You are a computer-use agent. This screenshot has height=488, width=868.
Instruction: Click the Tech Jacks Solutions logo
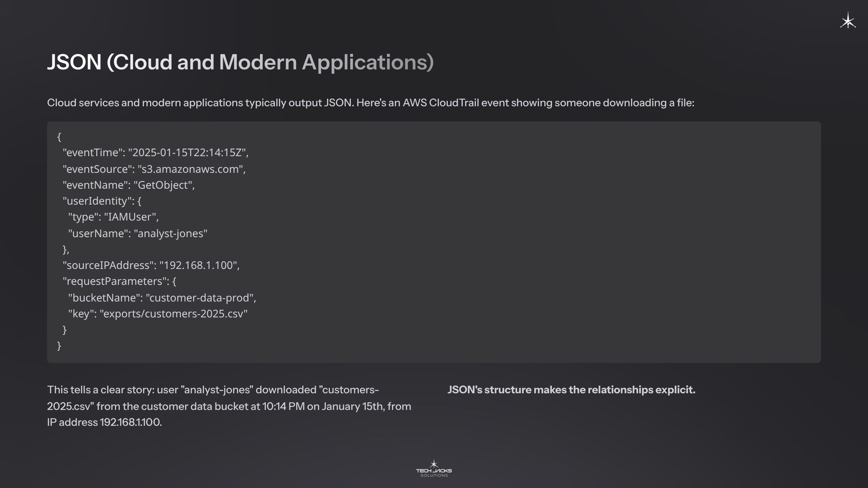point(434,468)
